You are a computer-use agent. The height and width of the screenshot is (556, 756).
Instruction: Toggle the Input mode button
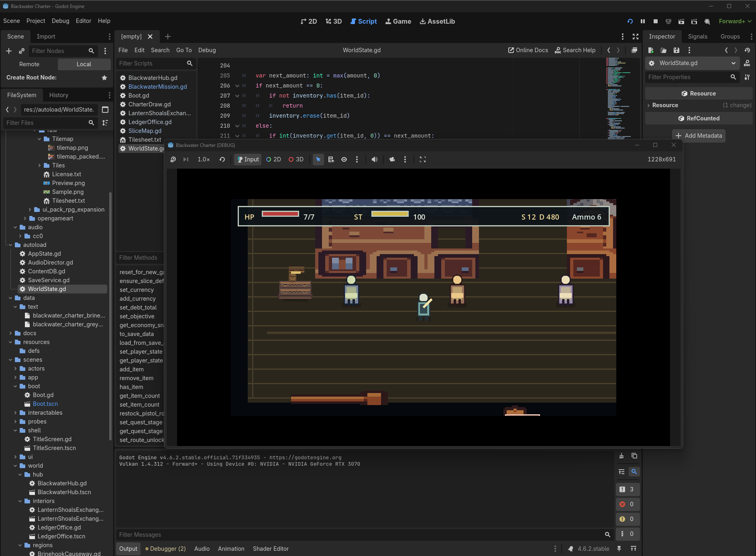248,159
